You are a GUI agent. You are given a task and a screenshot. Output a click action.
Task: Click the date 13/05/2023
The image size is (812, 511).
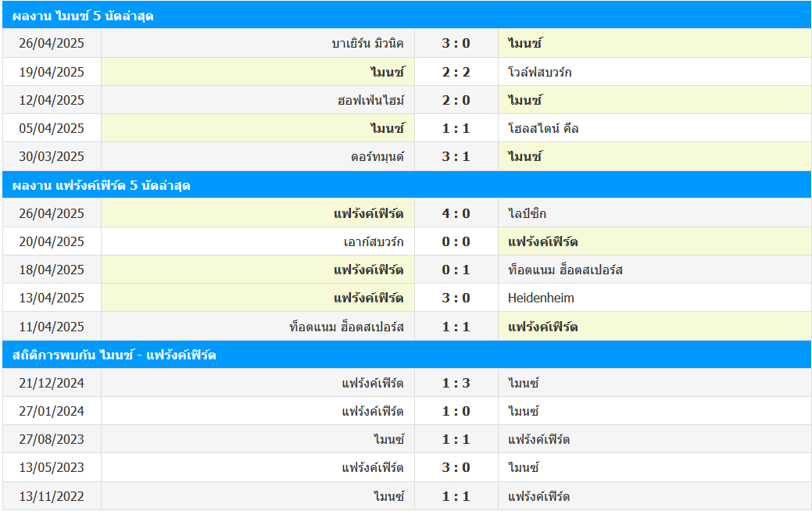(52, 467)
